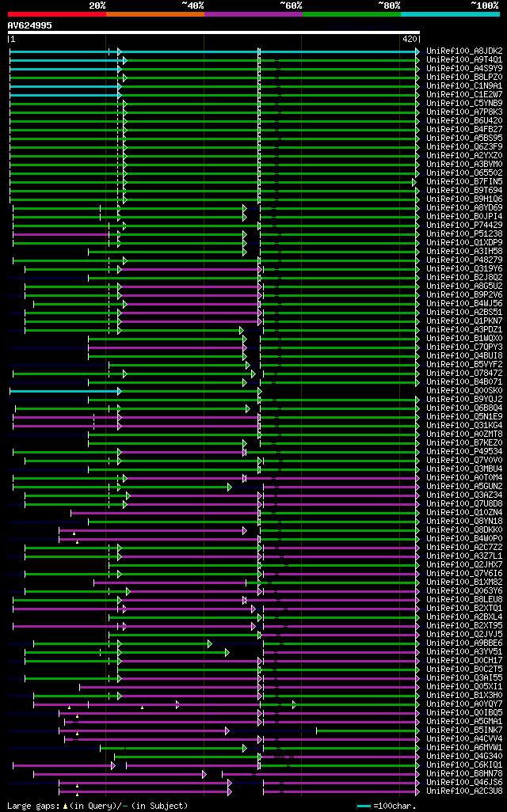Select the UniRef100_Q6Z3F9 label

click(x=464, y=147)
